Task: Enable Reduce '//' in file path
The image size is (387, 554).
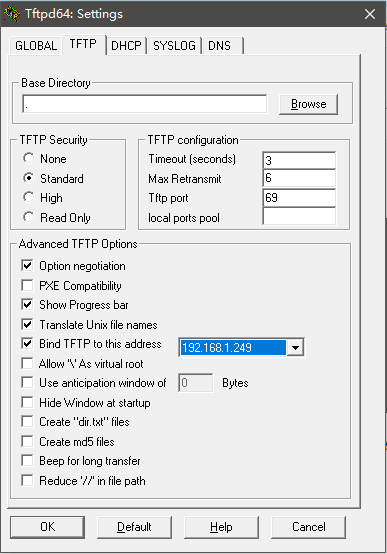Action: (x=27, y=480)
